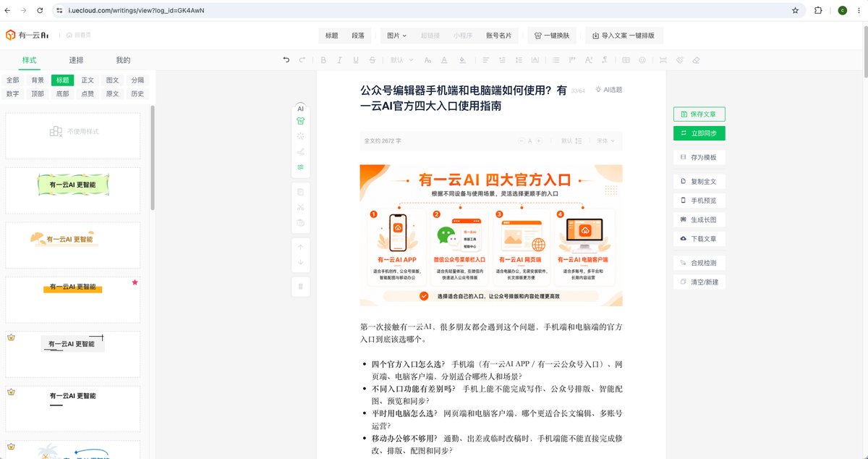
Task: Open the font color picker
Action: (444, 60)
